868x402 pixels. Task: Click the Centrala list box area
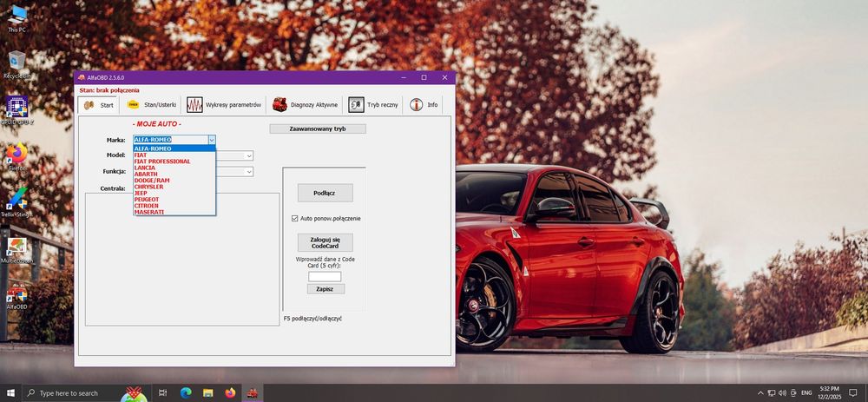point(182,259)
